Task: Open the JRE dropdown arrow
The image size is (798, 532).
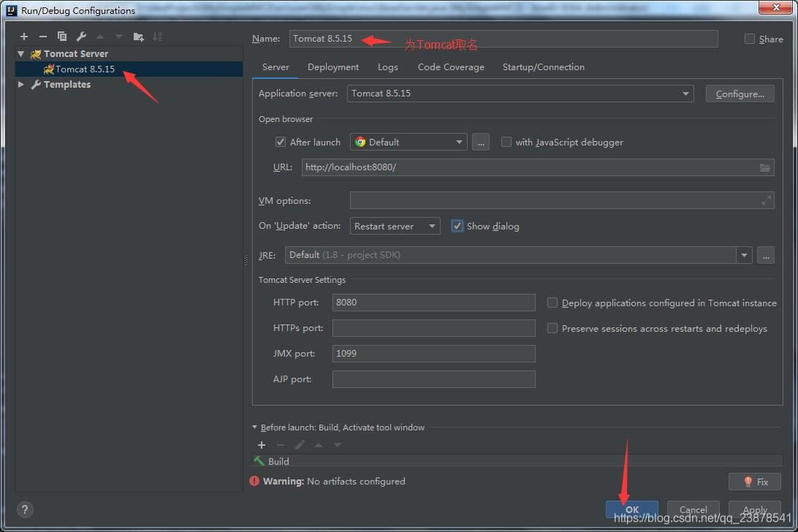Action: point(744,255)
